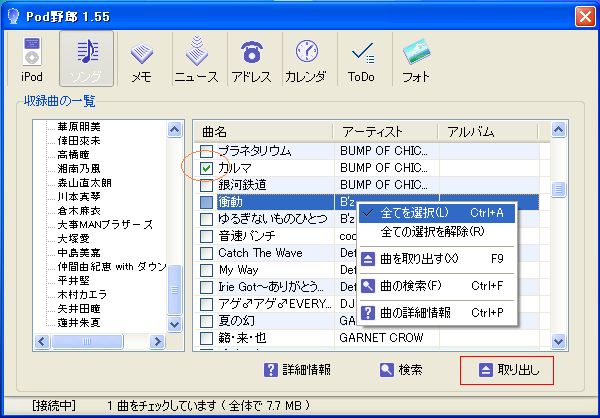Click the artist tree vertical scroll thumb
600x418 pixels.
[x=174, y=290]
